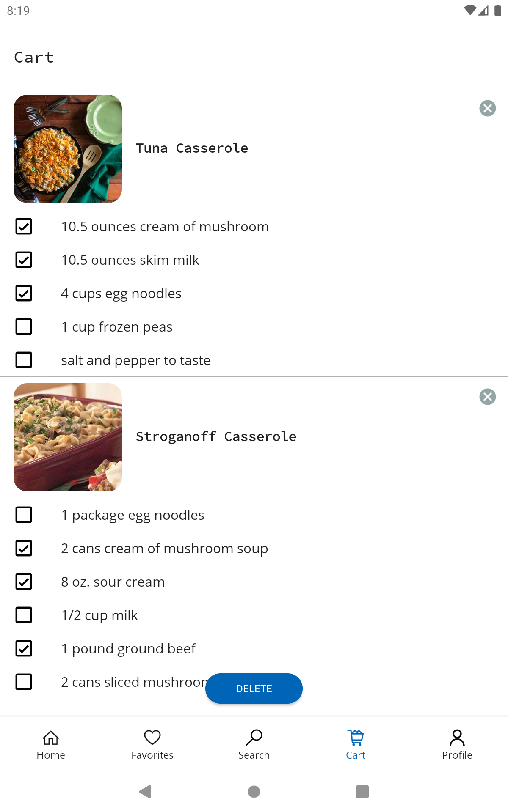This screenshot has width=508, height=812.
Task: Select the Cart tab in bottom navigation
Action: tap(356, 744)
